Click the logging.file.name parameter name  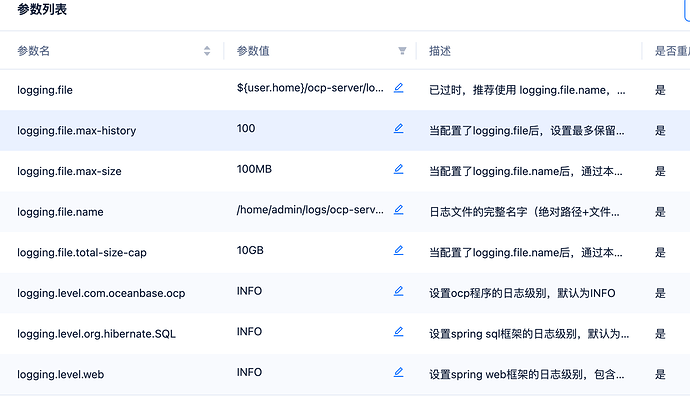[60, 212]
